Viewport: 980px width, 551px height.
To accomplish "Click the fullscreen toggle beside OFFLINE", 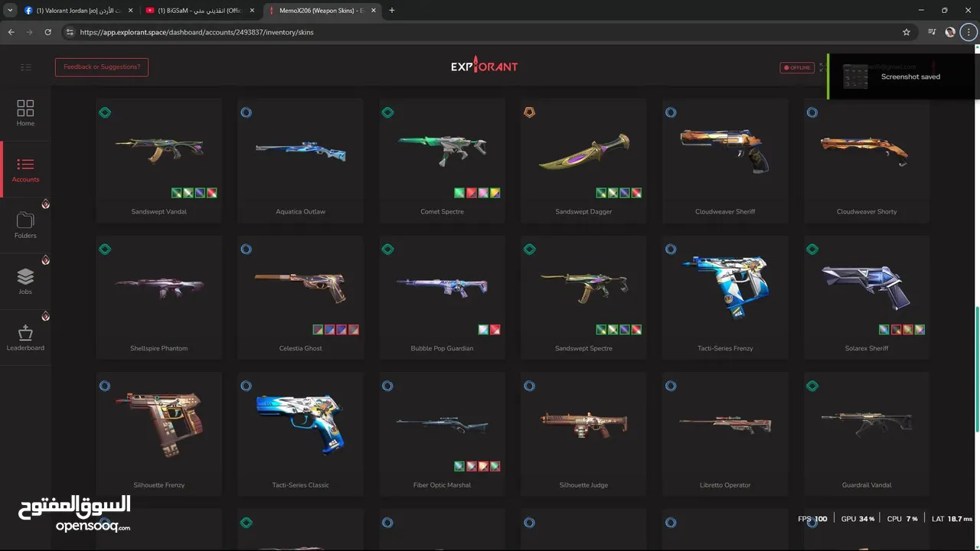I will (x=822, y=67).
